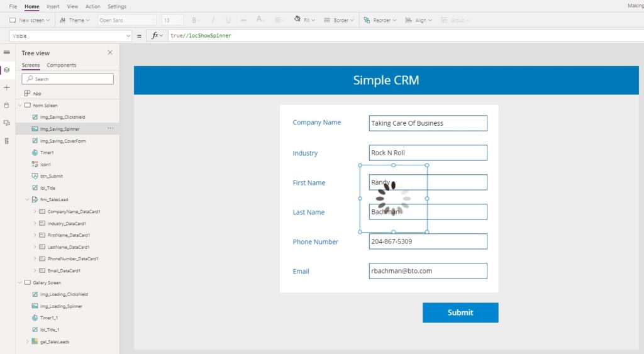Click the Email input field
Image resolution: width=644 pixels, height=354 pixels.
point(428,271)
